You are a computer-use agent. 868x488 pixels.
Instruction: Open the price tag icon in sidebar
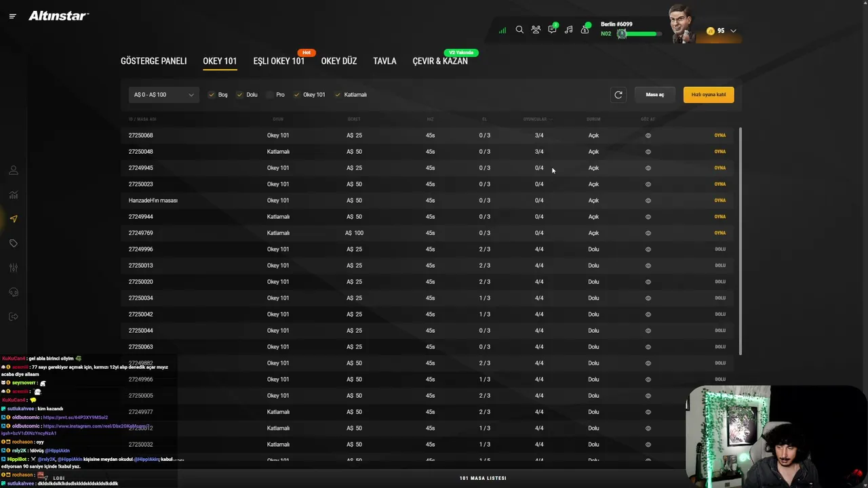14,243
